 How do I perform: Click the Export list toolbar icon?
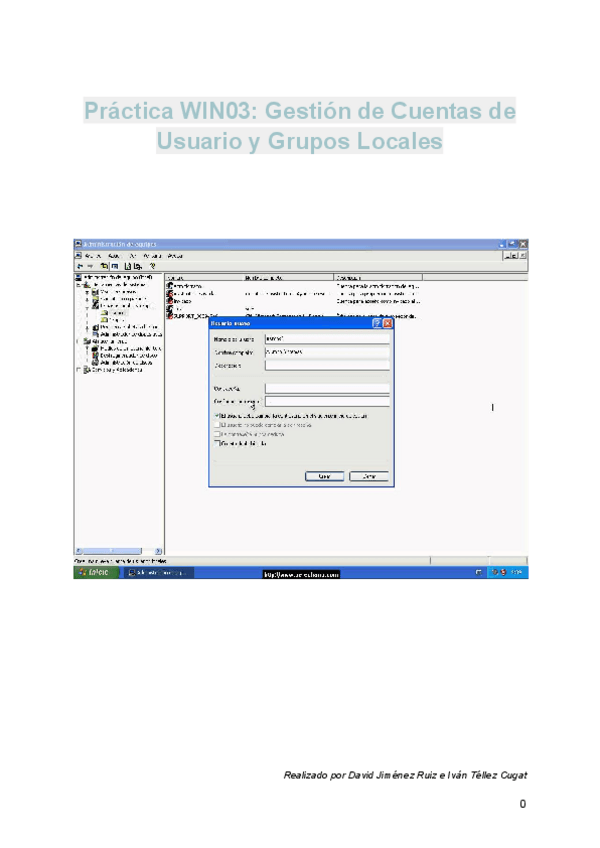[138, 266]
